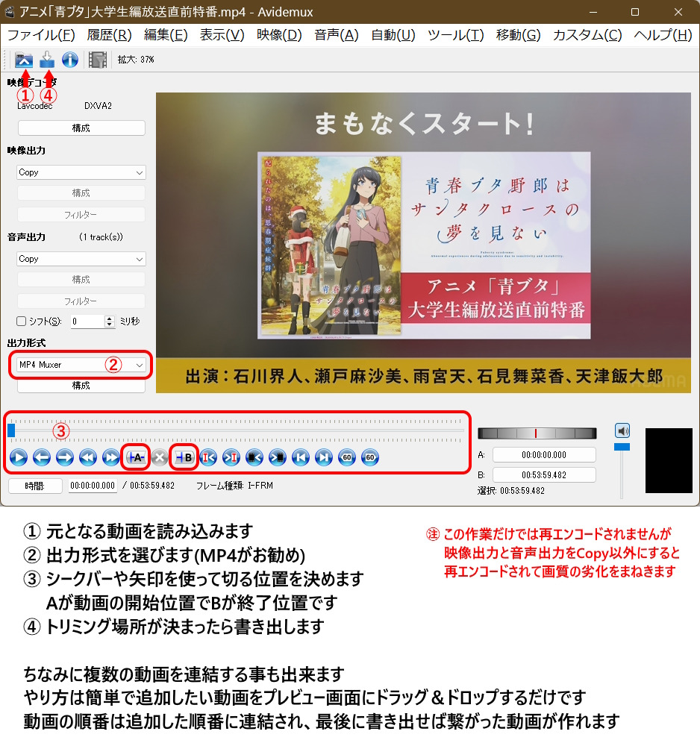Click the audio shift milliseconds field
The width and height of the screenshot is (700, 746).
(87, 322)
